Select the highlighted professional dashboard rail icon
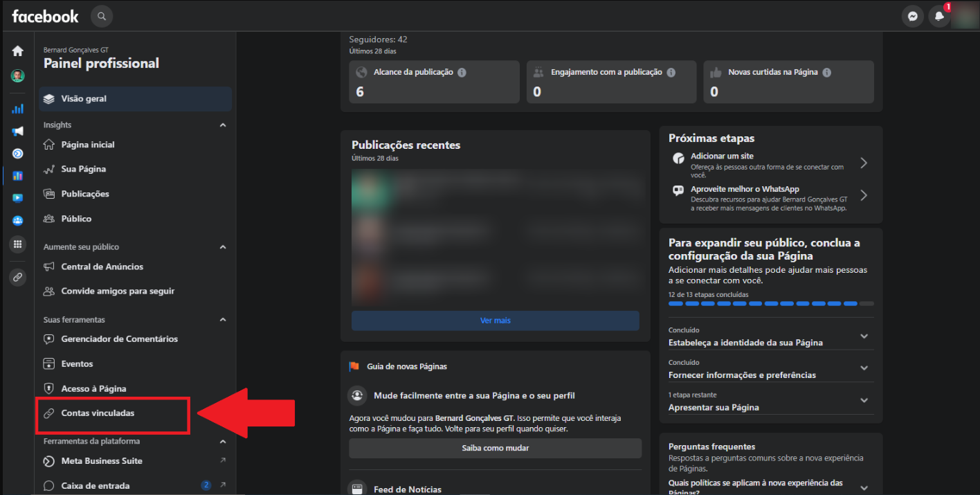Image resolution: width=980 pixels, height=495 pixels. (x=18, y=176)
